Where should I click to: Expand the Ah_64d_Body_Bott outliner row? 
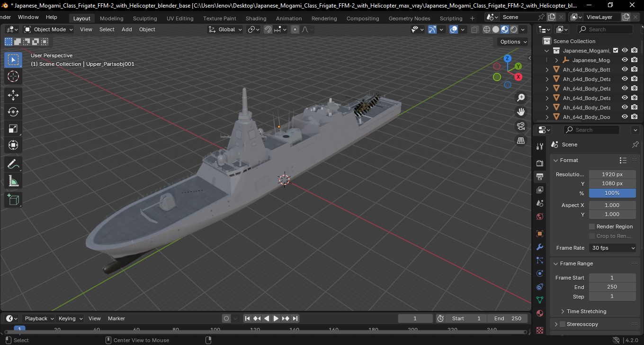pos(547,69)
